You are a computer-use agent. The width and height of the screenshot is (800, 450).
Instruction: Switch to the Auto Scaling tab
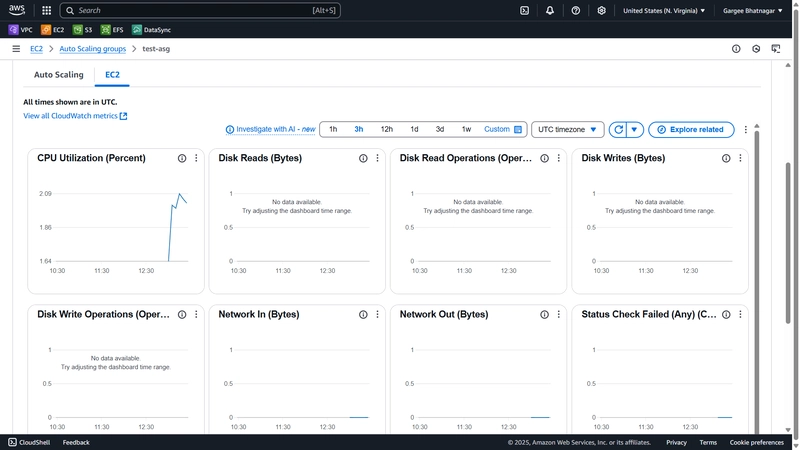(x=59, y=74)
